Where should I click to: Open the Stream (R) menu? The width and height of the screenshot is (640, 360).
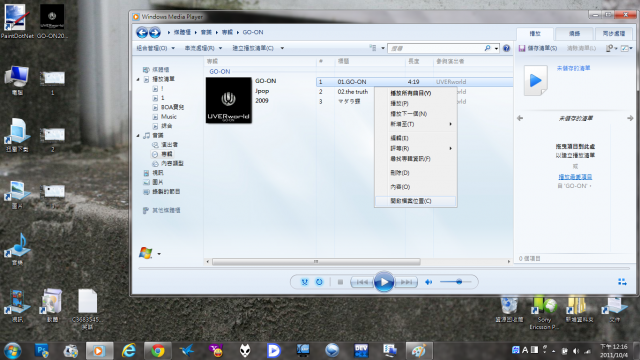(x=203, y=48)
